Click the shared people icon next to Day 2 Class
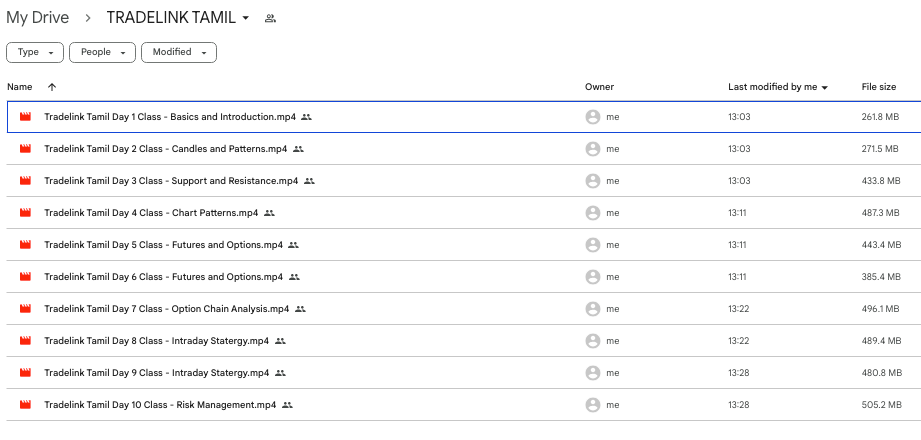The width and height of the screenshot is (921, 440). (298, 149)
